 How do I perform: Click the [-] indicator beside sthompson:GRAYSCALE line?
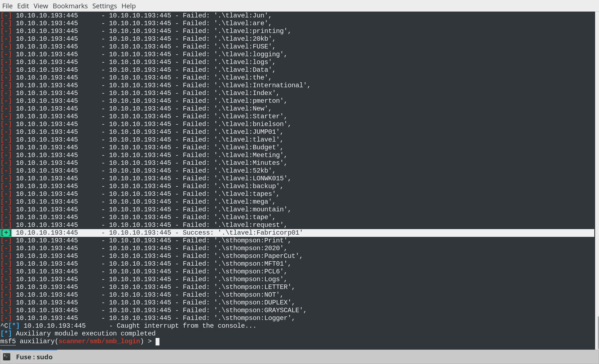[6, 310]
